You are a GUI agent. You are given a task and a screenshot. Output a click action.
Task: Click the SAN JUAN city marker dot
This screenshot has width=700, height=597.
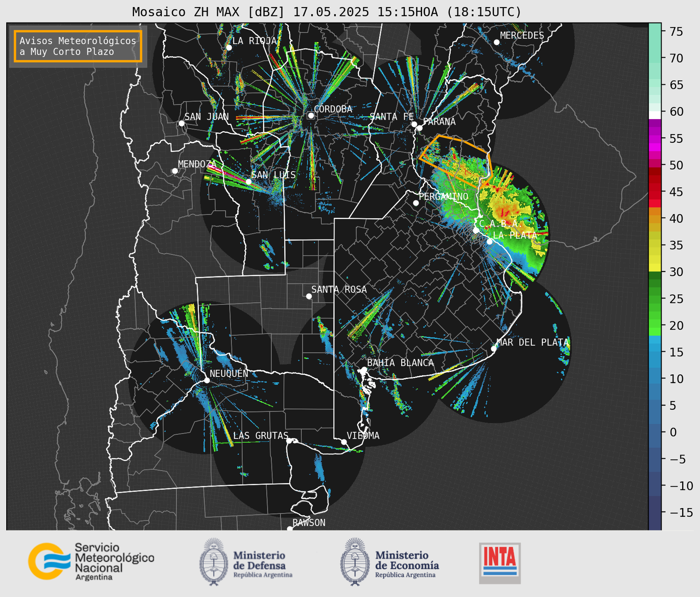[x=181, y=123]
